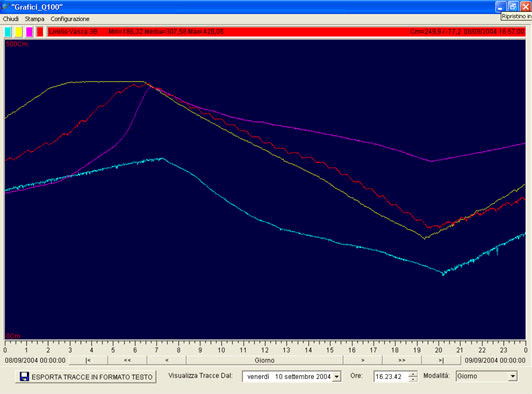Viewport: 532px width, 394px height.
Task: Click ESPORTA TRACCE IN FORMATO TESTO button
Action: tap(86, 377)
